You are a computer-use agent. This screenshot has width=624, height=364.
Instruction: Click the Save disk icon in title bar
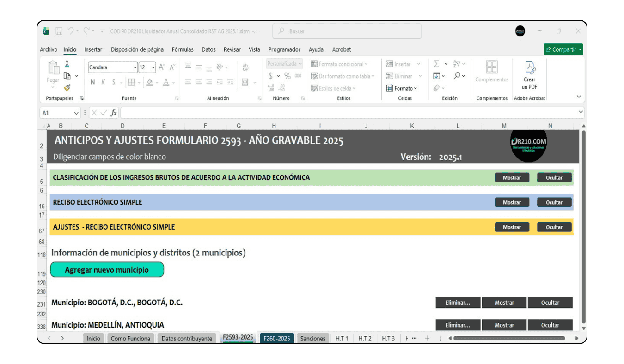coord(59,31)
